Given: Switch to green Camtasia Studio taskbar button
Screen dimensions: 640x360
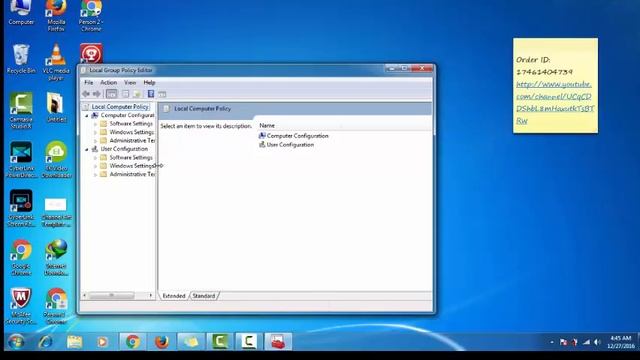Looking at the screenshot, I should tap(220, 341).
